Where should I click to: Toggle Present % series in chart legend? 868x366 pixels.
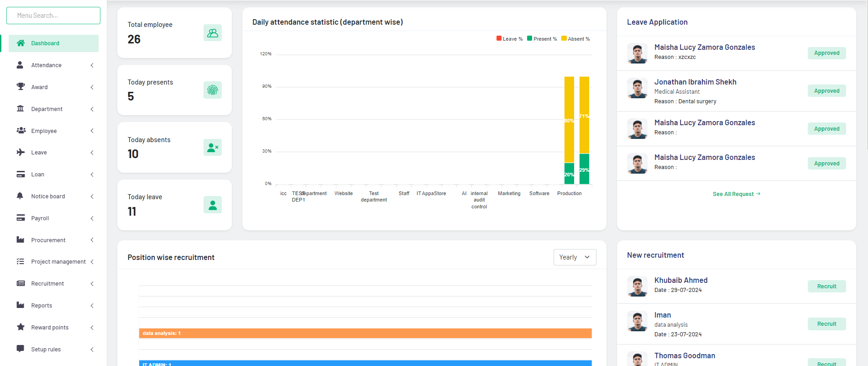542,39
